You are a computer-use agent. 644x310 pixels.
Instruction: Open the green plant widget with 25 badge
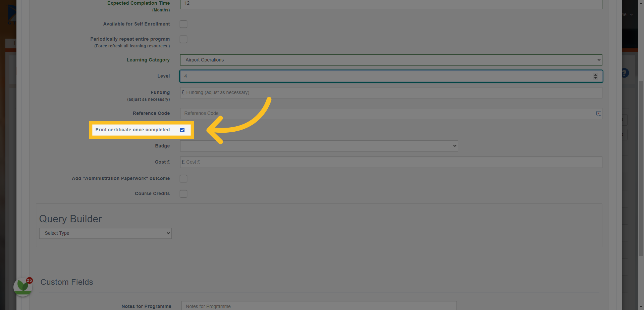(23, 287)
